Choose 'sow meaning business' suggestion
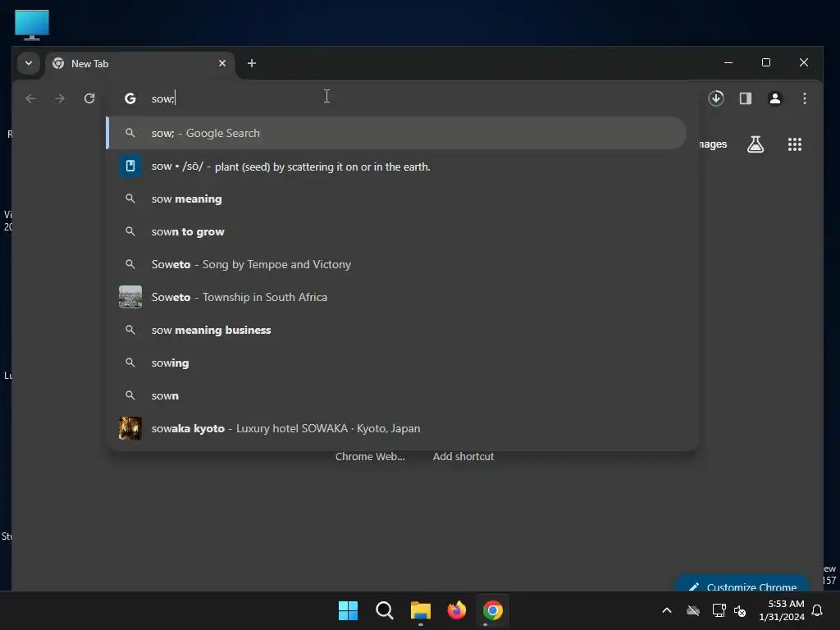Screen dimensions: 840x630 pos(396,330)
